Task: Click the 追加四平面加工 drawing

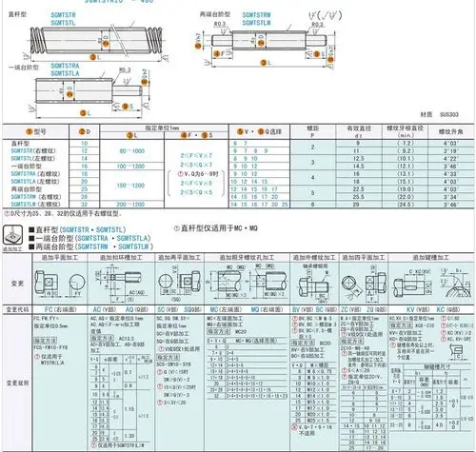Action: point(364,284)
